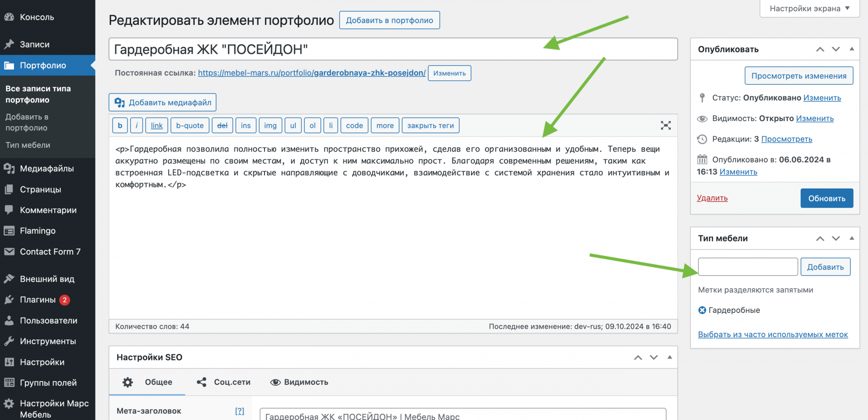Click the SEO Общее gear icon

point(128,382)
